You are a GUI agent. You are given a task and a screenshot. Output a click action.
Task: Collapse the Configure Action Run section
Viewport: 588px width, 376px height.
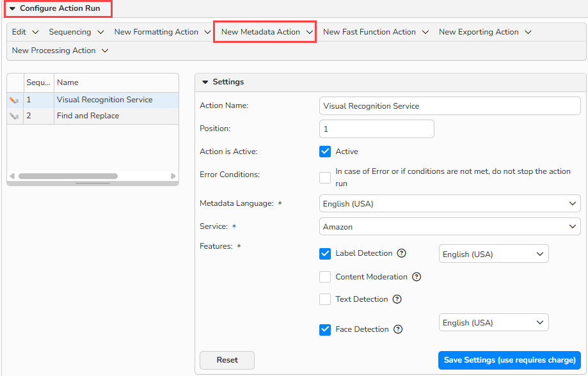click(x=12, y=8)
